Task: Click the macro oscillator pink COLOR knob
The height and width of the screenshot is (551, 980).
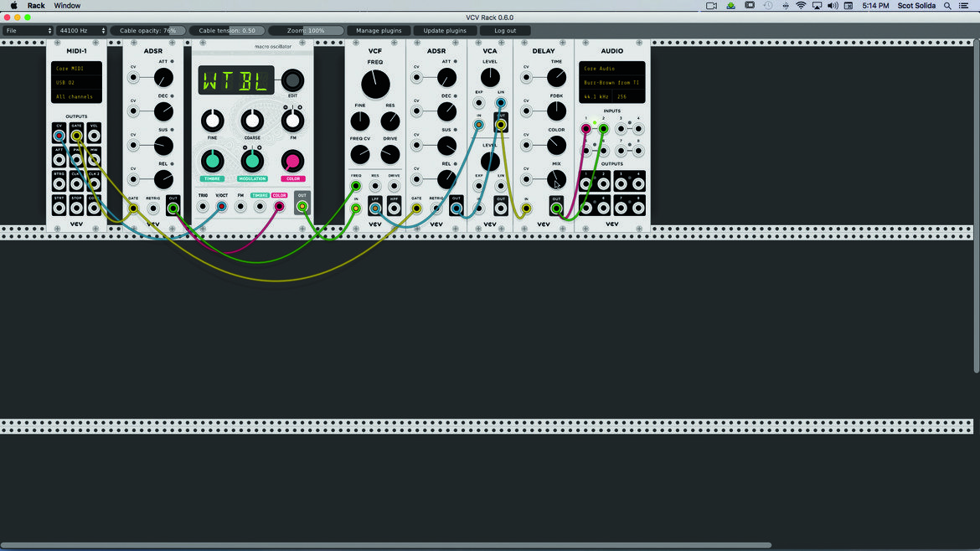Action: pos(291,161)
